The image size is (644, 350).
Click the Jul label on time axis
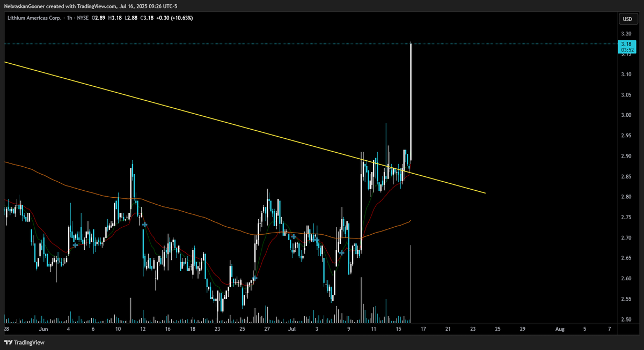coord(292,330)
